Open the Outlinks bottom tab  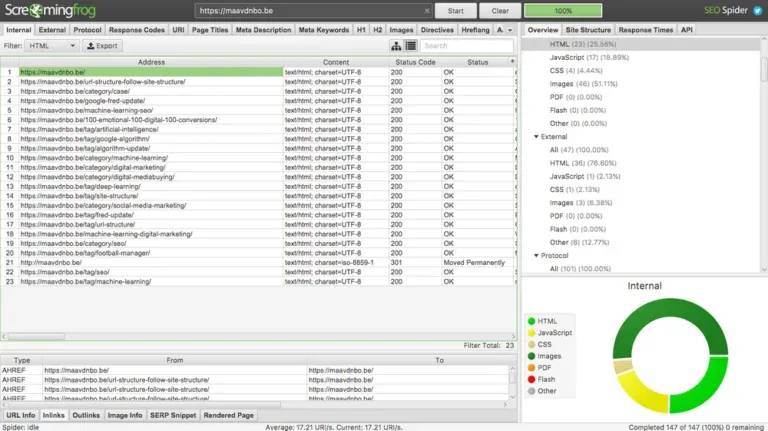(86, 415)
